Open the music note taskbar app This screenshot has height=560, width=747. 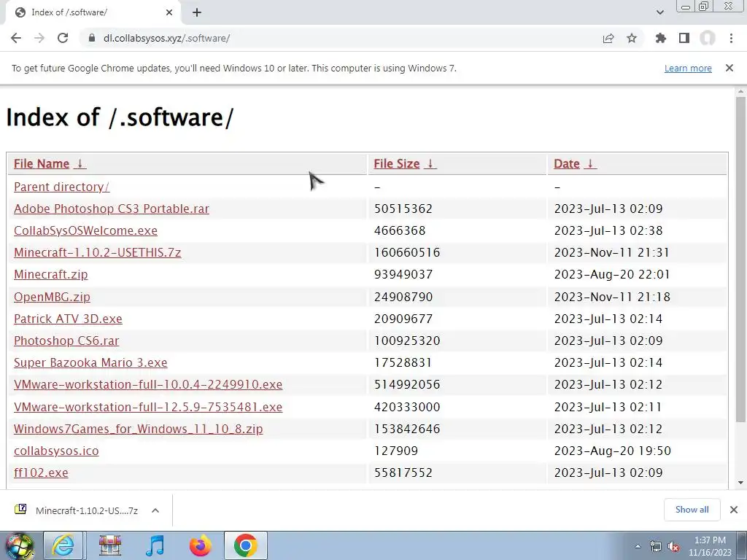pos(155,545)
